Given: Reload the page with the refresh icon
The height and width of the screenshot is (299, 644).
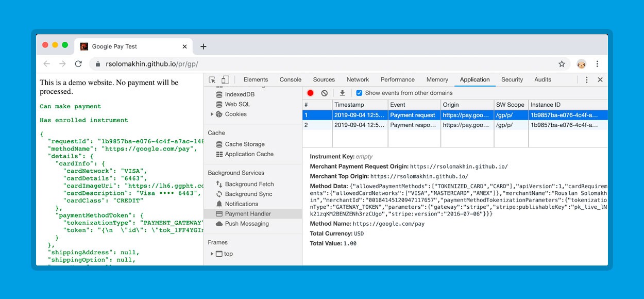Looking at the screenshot, I should pyautogui.click(x=78, y=64).
